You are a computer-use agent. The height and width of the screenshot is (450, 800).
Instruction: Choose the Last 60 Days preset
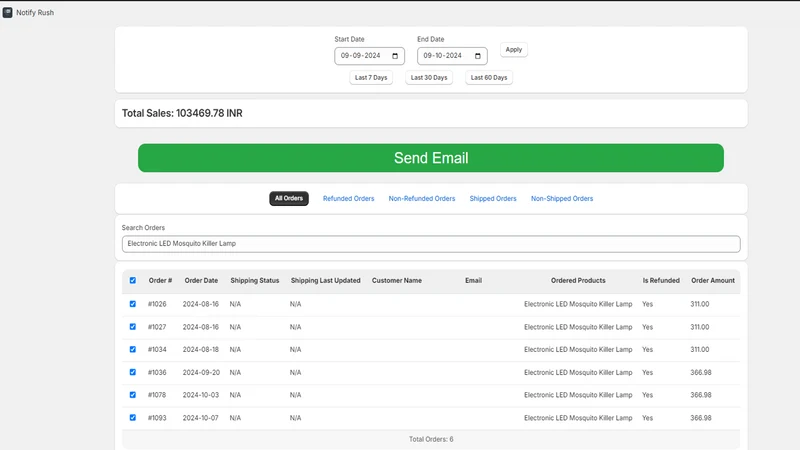489,78
